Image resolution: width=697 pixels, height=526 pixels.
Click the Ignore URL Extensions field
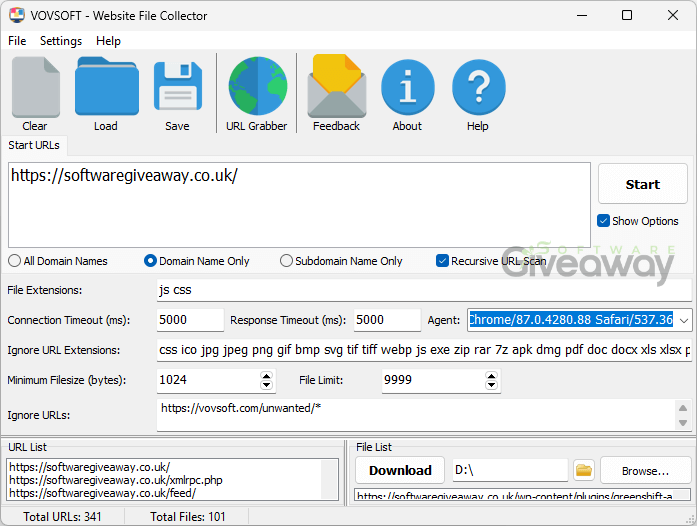pos(424,350)
